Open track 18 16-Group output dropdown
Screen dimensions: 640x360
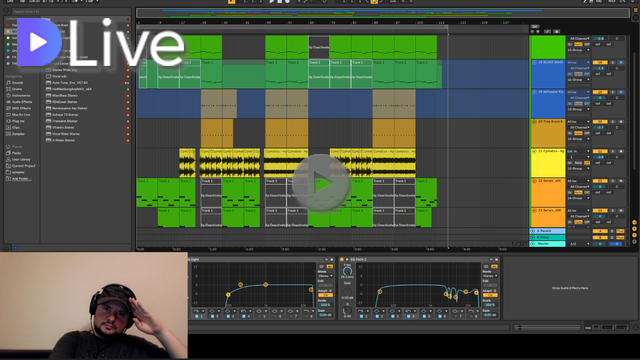point(578,80)
